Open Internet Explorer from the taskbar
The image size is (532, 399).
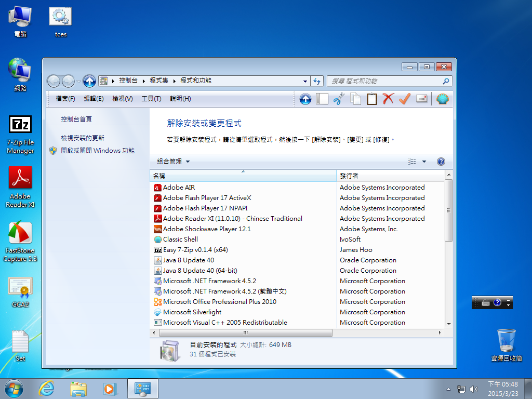(x=46, y=389)
